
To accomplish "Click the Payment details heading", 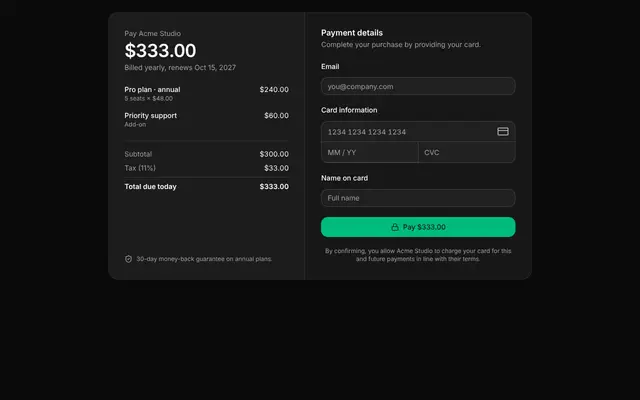I will 352,33.
